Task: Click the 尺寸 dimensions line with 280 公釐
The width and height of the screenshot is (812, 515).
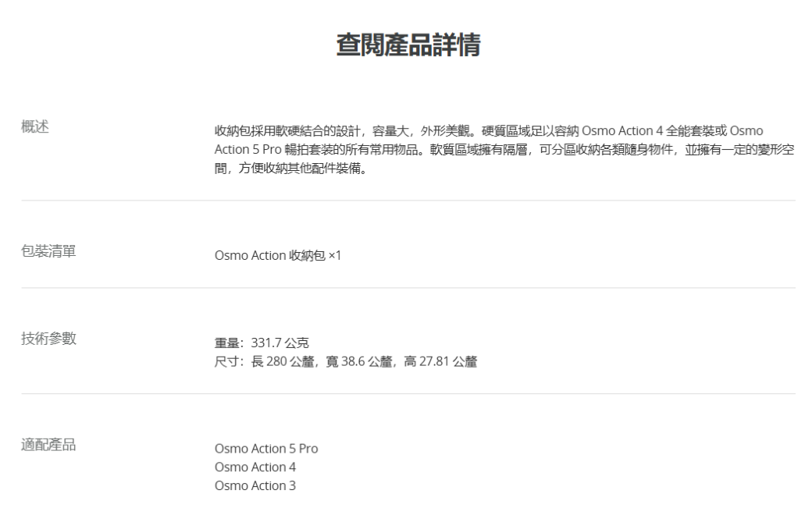Action: [x=345, y=361]
